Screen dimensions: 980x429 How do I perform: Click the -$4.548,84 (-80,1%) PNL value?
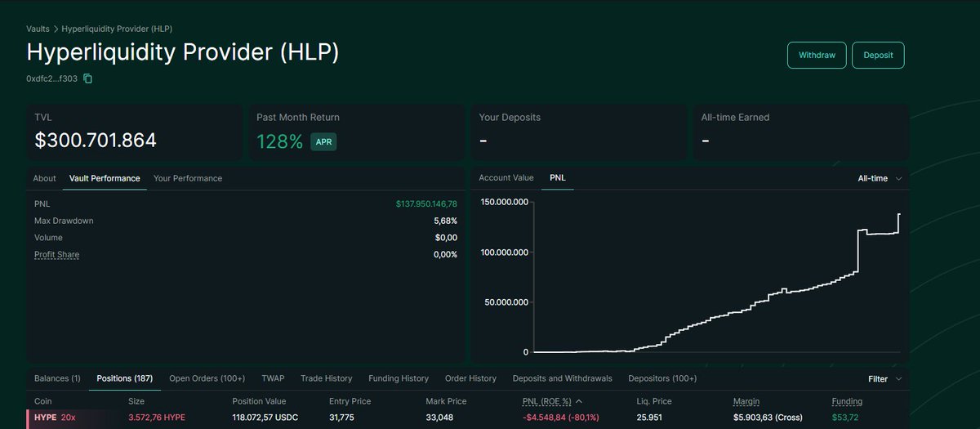pos(560,418)
